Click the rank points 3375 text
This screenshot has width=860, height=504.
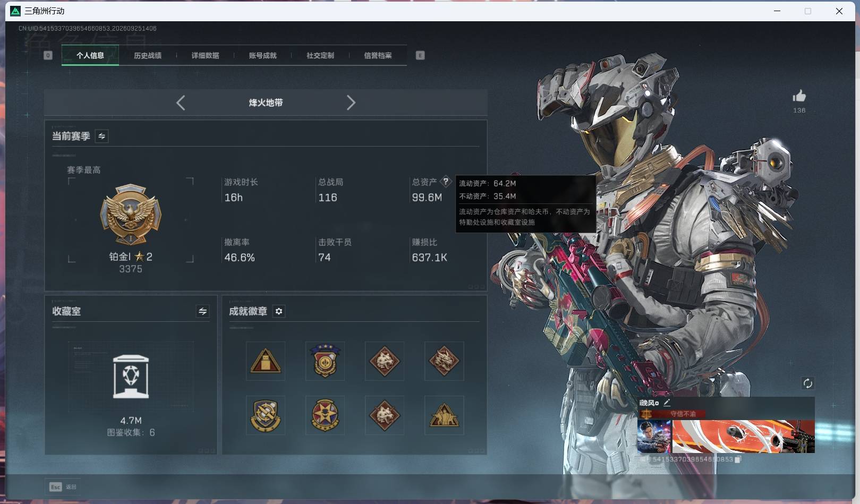(131, 269)
